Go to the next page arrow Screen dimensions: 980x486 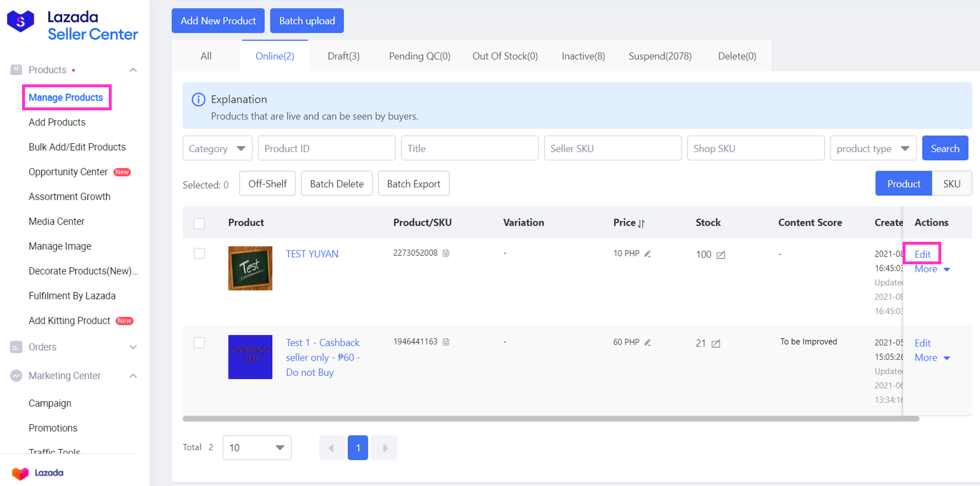[385, 448]
